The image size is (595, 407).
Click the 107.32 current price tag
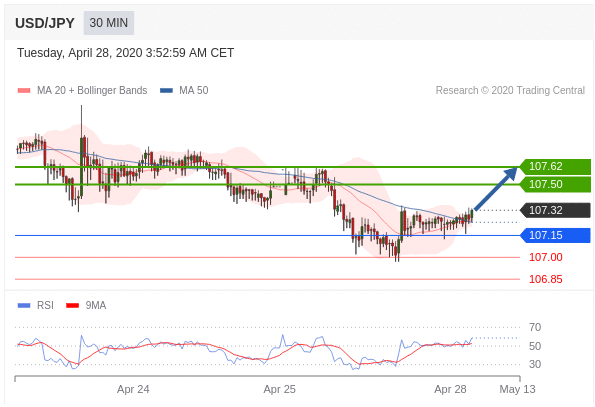(x=555, y=210)
